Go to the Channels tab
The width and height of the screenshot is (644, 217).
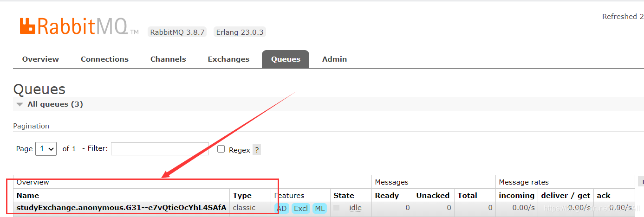coord(168,59)
